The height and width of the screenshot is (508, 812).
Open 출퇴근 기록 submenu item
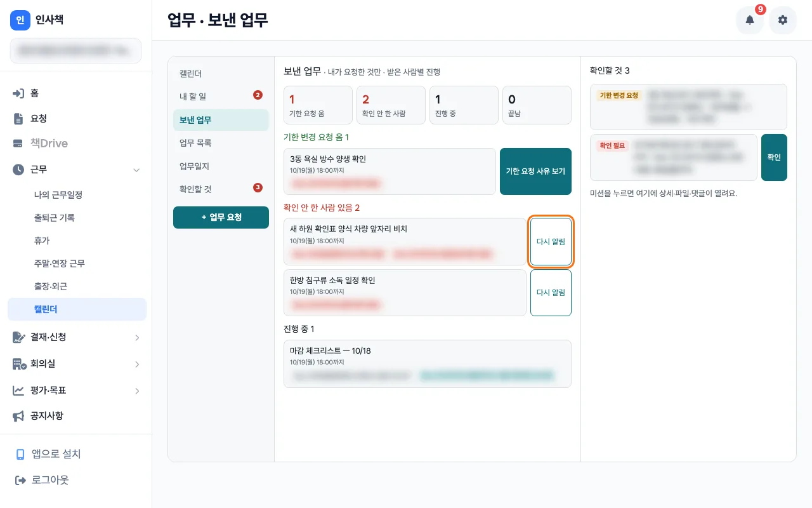click(77, 218)
